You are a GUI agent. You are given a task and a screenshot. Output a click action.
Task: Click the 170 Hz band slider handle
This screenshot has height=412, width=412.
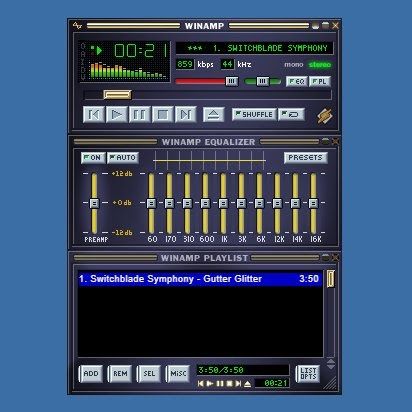[x=169, y=203]
